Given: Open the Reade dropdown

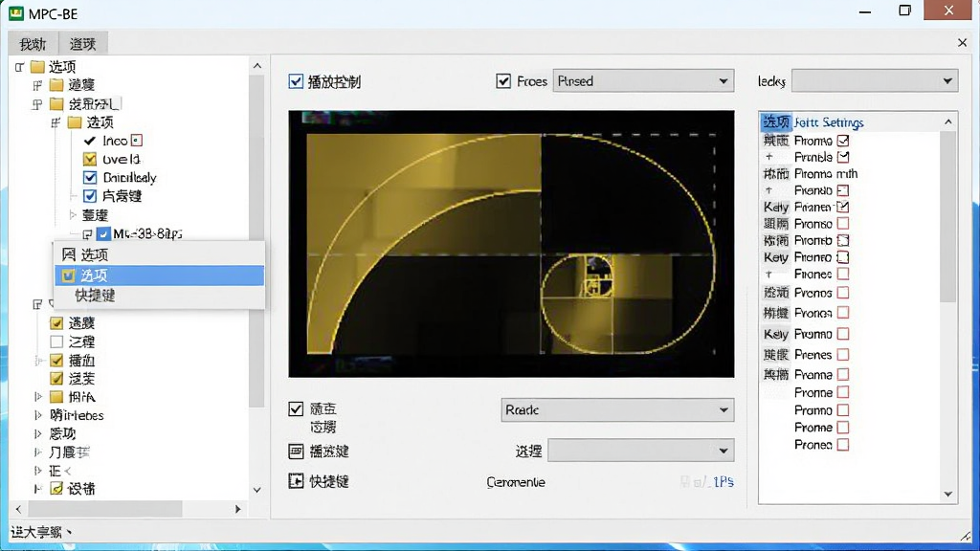Looking at the screenshot, I should (x=617, y=409).
